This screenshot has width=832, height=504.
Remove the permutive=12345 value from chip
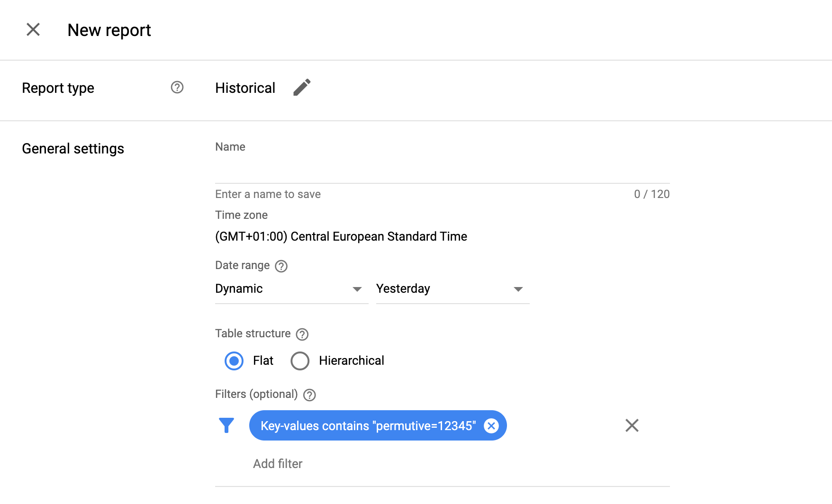click(491, 426)
